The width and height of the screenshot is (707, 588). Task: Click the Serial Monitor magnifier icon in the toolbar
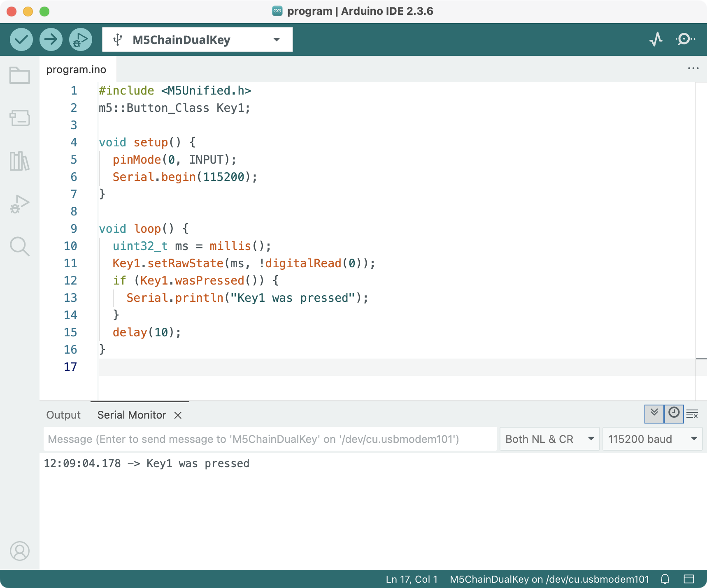[x=685, y=39]
